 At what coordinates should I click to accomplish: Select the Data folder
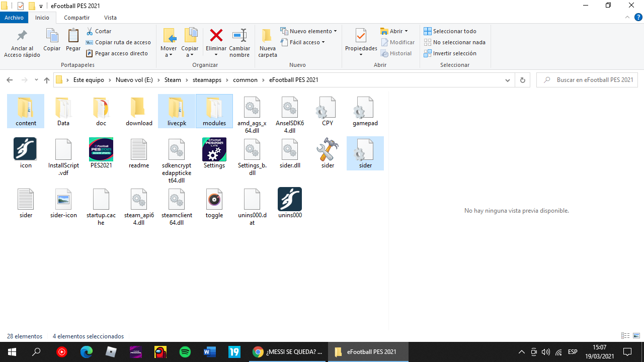[x=63, y=111]
